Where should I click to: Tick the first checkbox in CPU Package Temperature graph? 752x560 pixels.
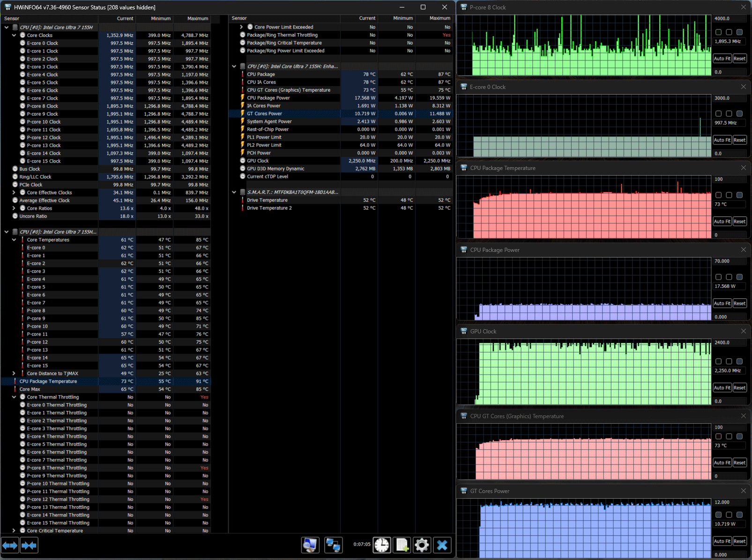click(719, 195)
